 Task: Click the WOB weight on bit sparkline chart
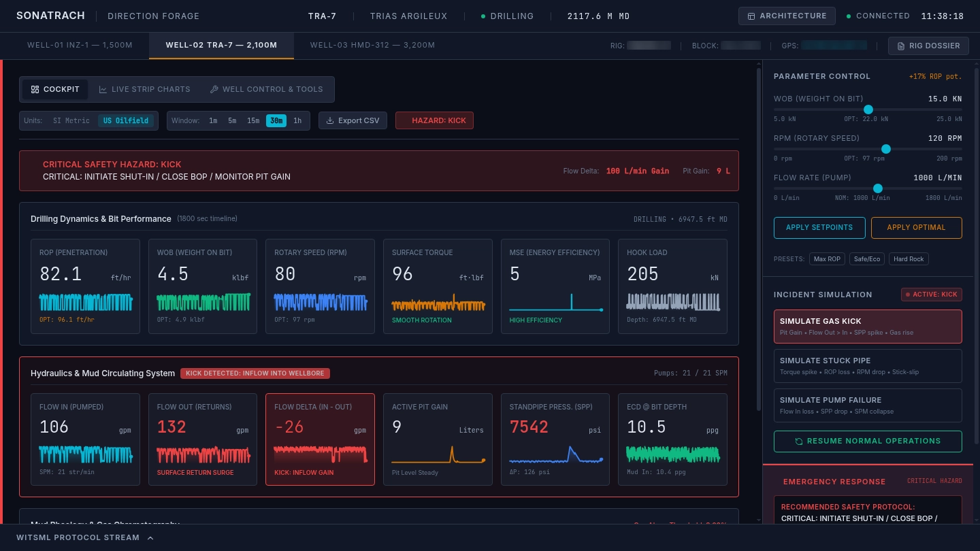203,302
